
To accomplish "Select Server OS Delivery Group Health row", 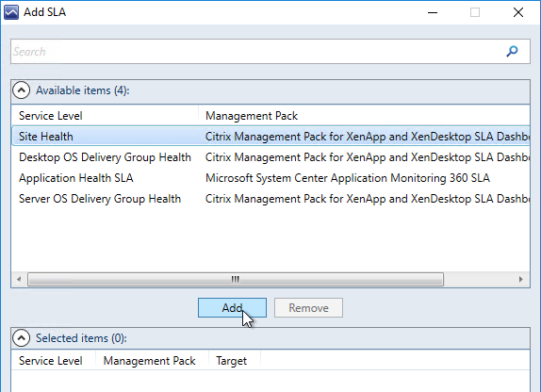I will point(270,199).
